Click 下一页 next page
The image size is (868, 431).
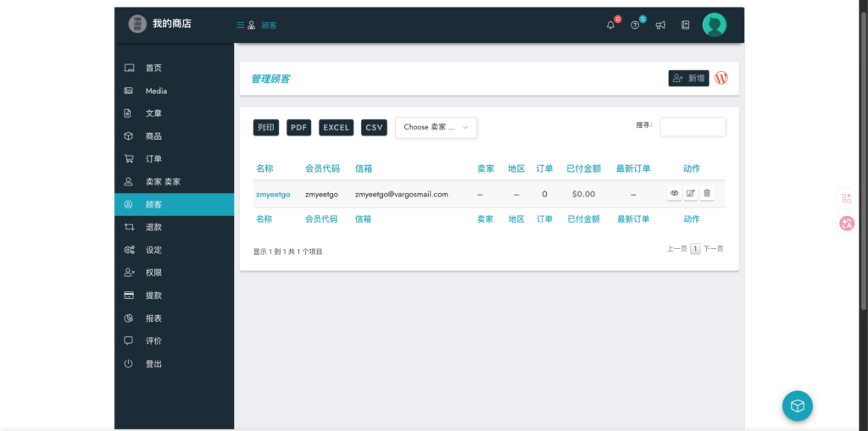point(714,249)
